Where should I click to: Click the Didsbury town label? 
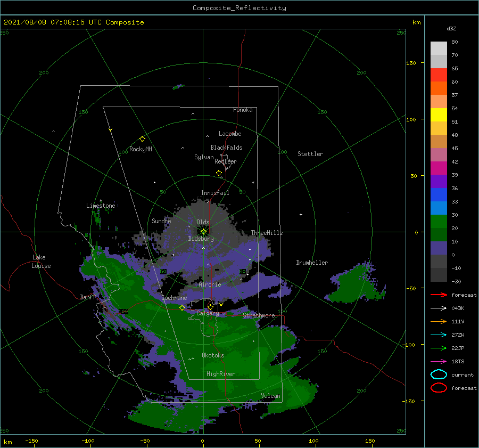point(201,239)
